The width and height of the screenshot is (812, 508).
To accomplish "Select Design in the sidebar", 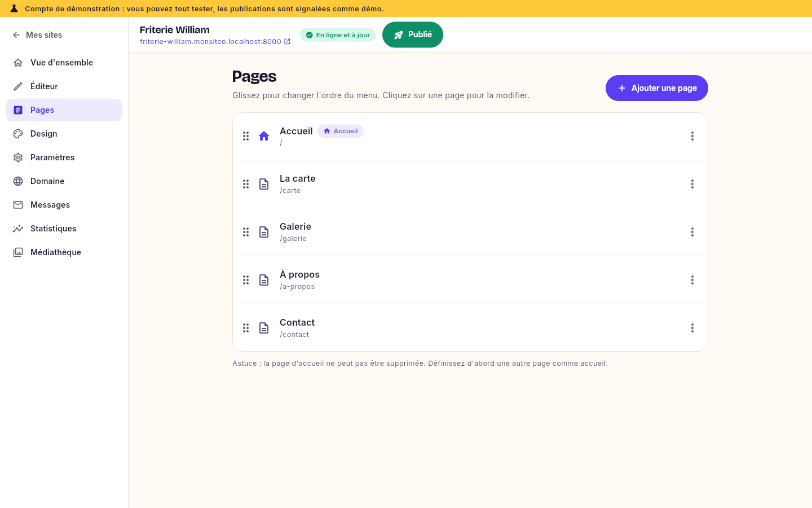I will (x=64, y=134).
